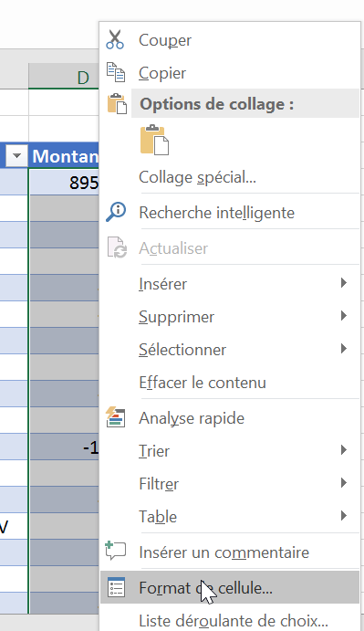Expand the Supprimer submenu arrow
The height and width of the screenshot is (631, 364).
(344, 316)
